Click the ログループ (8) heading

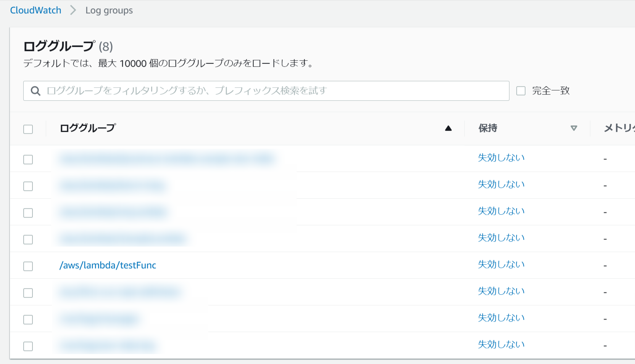click(x=68, y=47)
